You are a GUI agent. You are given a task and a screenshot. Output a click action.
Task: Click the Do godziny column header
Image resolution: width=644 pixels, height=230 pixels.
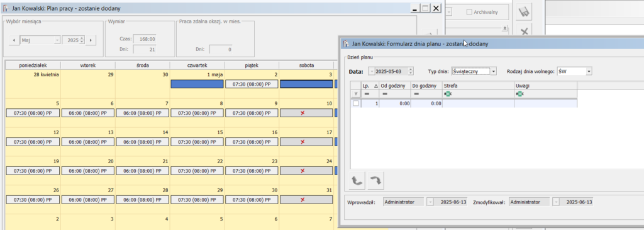point(426,85)
